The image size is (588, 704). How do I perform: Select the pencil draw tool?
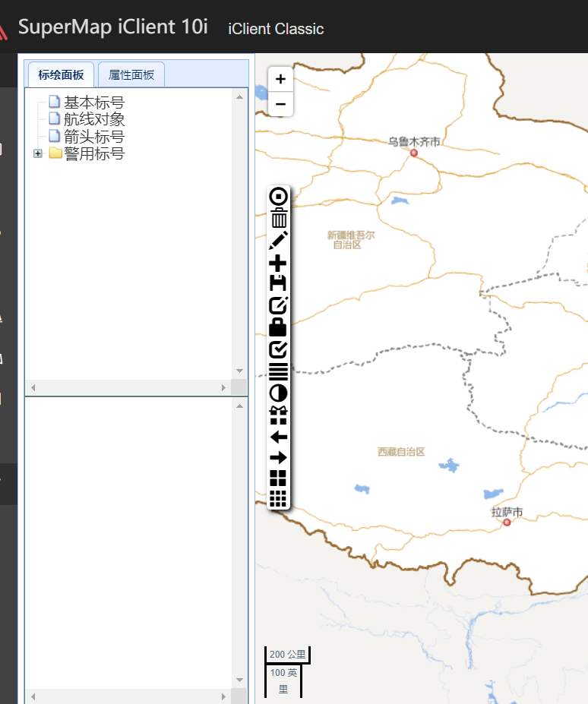point(279,240)
